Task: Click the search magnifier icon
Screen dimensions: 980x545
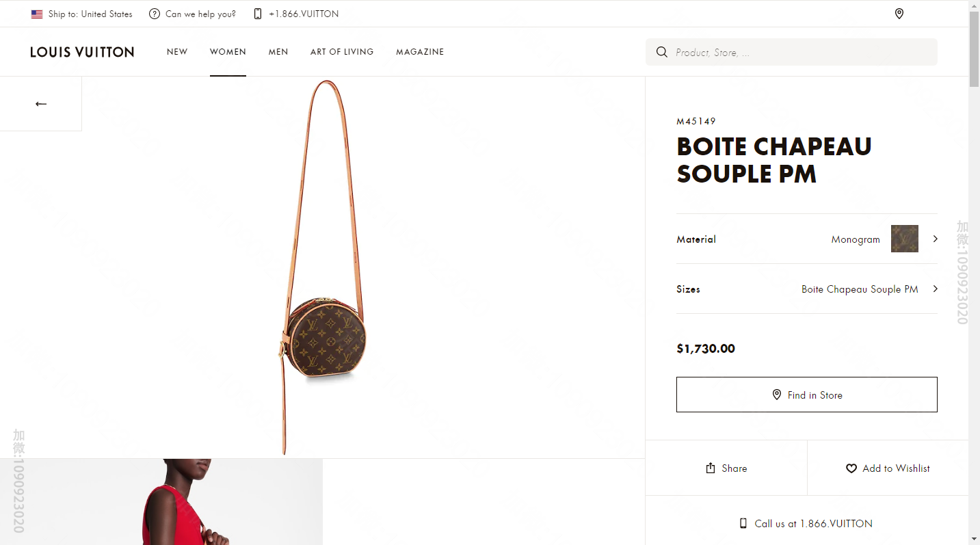Action: [661, 52]
